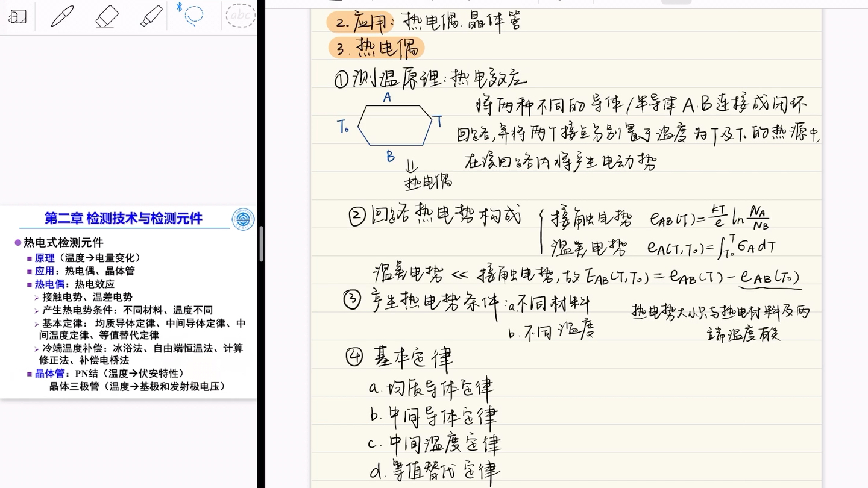Screen dimensions: 868x488
Task: Click slide line '晶体三极管(温度→基极和发射极电压)'
Action: pyautogui.click(x=137, y=387)
